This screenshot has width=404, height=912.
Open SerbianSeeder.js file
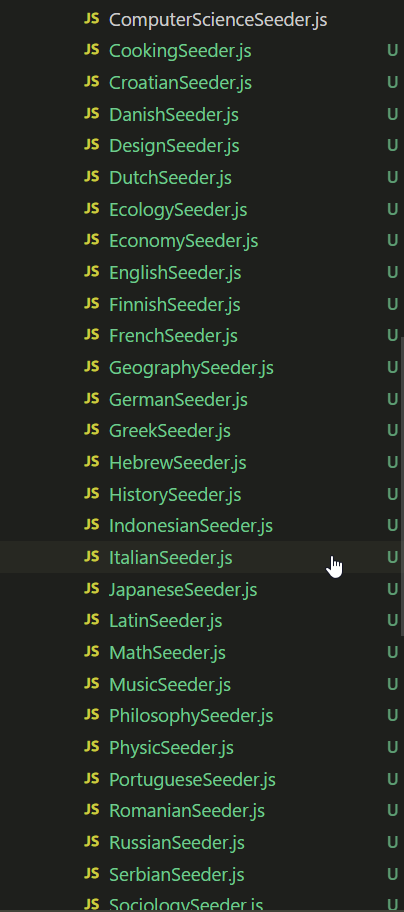(x=202, y=874)
